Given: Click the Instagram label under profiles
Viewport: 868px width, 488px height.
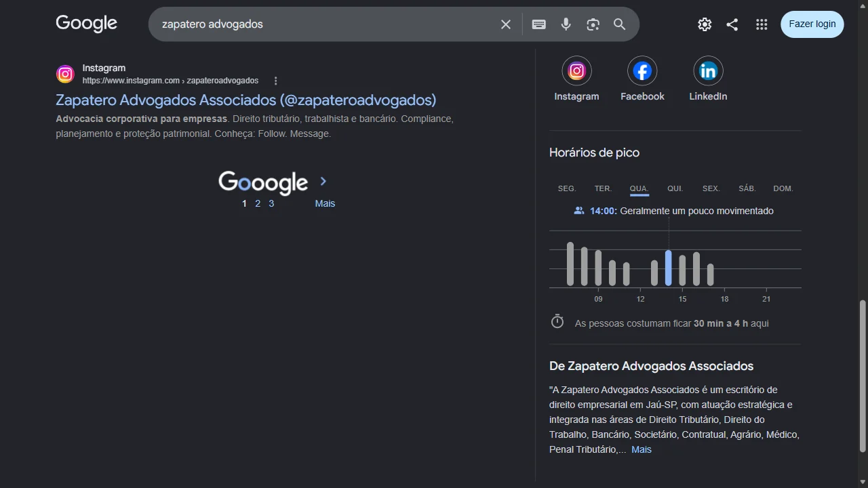Looking at the screenshot, I should (576, 96).
